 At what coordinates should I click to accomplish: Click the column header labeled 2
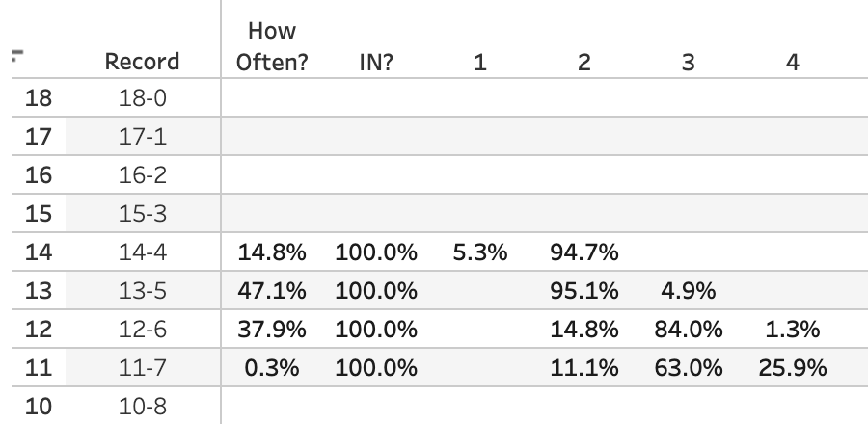pyautogui.click(x=583, y=62)
